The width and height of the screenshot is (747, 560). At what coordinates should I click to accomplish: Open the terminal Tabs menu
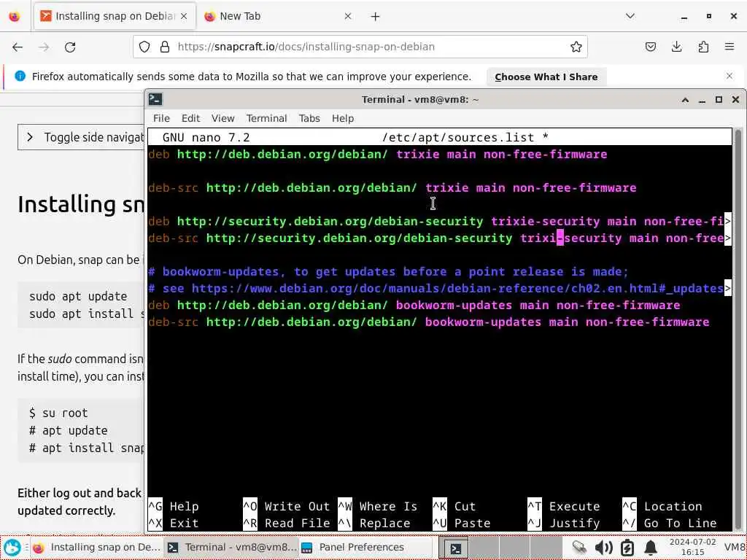(x=309, y=118)
